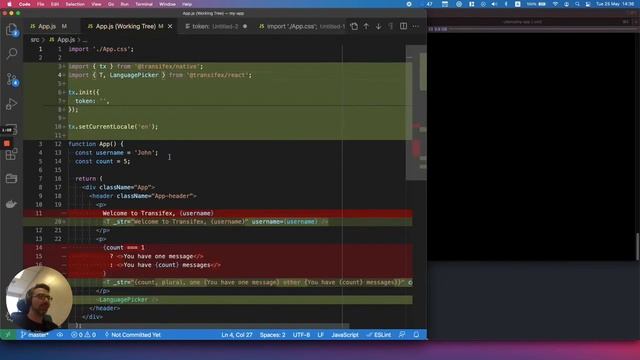This screenshot has height=360, width=640.
Task: Open the Edit menu
Action: 55,4
